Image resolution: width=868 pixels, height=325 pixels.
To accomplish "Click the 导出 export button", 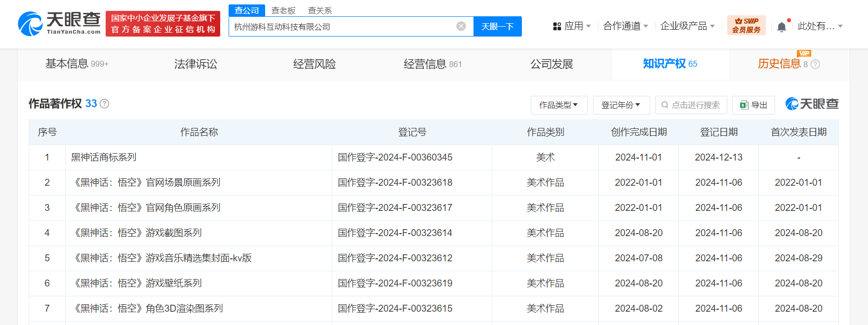I will pyautogui.click(x=753, y=105).
